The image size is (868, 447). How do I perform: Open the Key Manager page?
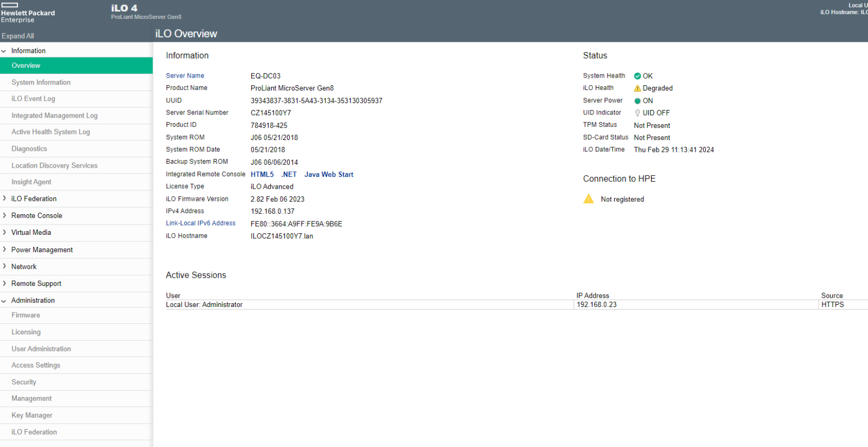[76, 415]
